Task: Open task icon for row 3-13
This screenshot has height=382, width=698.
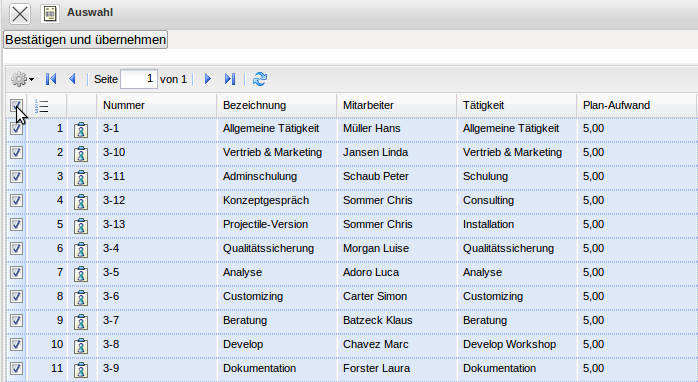Action: (x=81, y=226)
